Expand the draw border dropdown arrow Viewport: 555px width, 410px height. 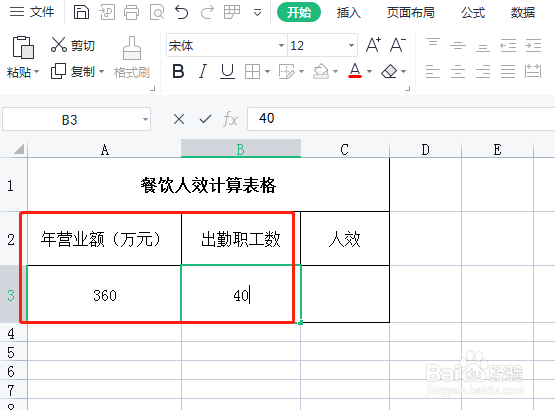tap(302, 72)
